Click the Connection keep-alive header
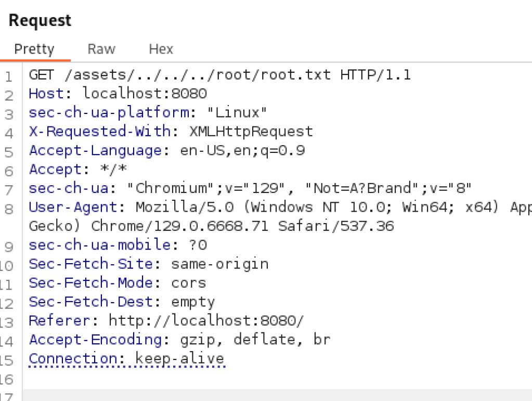 [126, 358]
